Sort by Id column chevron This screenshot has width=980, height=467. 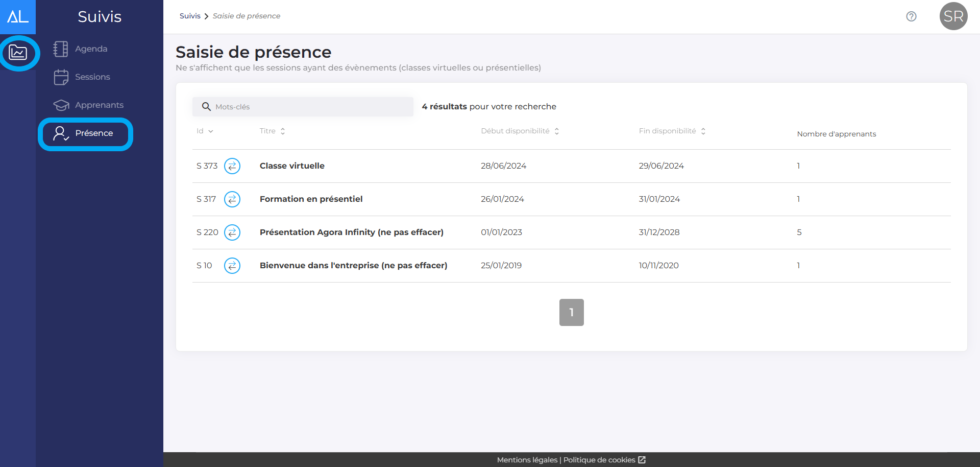tap(211, 131)
